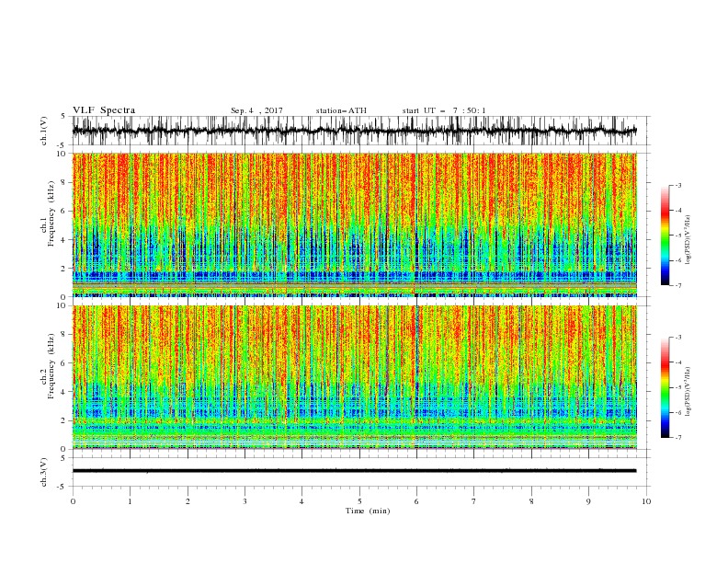Click the ch.1 spectrogram panel

point(355,224)
